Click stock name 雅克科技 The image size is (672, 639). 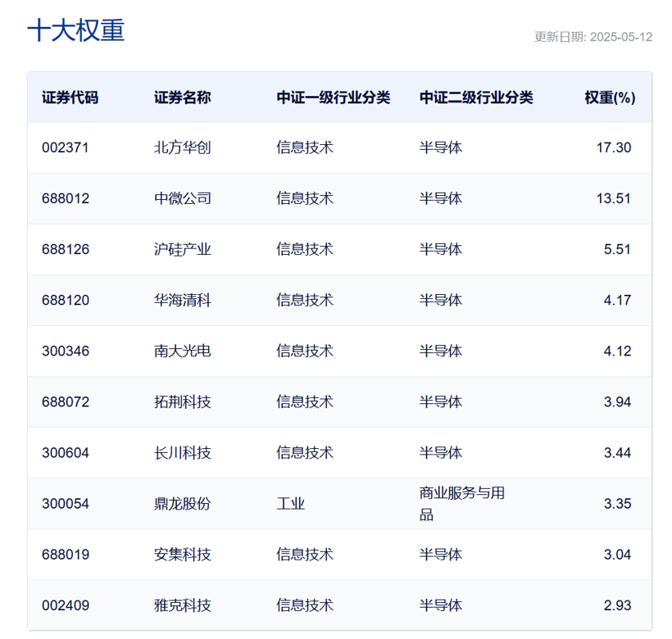click(x=183, y=605)
